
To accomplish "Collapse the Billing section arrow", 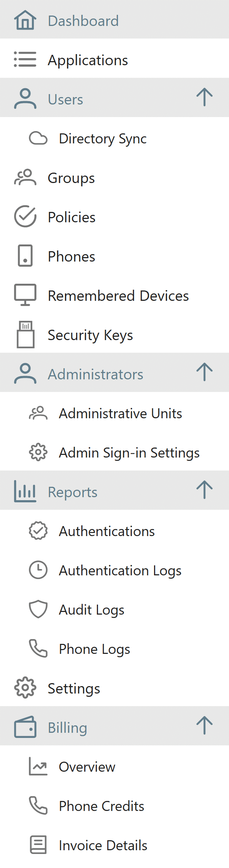I will [x=205, y=726].
